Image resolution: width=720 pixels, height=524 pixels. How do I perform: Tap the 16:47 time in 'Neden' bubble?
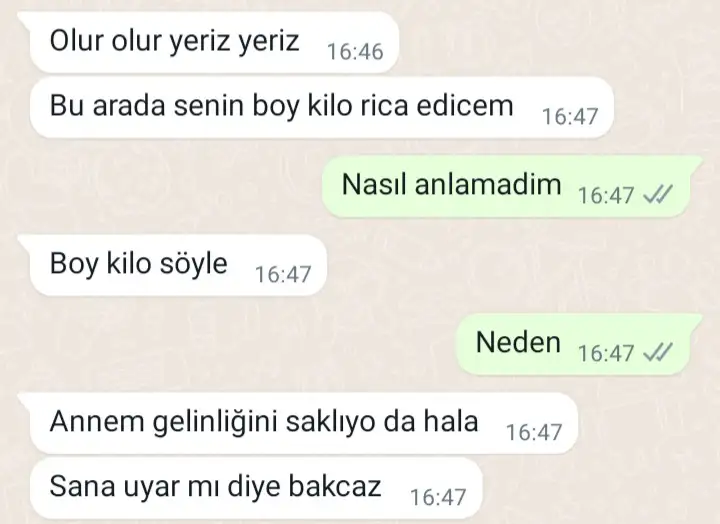click(x=606, y=353)
